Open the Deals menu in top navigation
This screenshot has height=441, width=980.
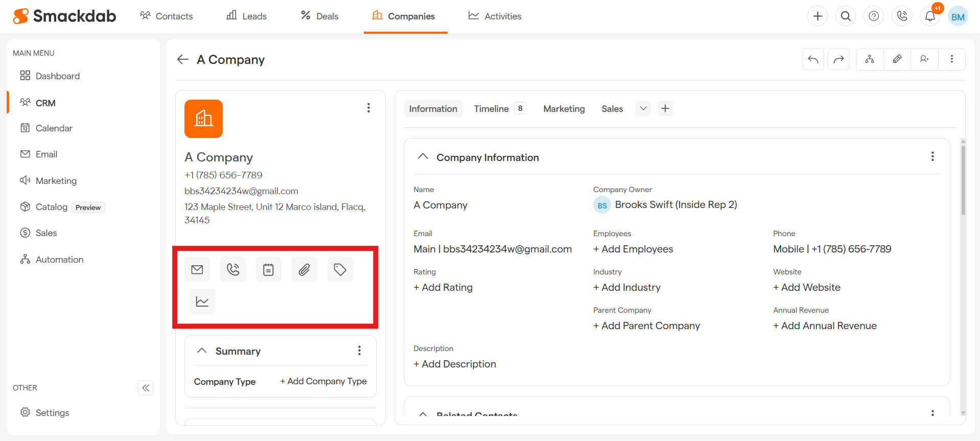click(x=319, y=16)
